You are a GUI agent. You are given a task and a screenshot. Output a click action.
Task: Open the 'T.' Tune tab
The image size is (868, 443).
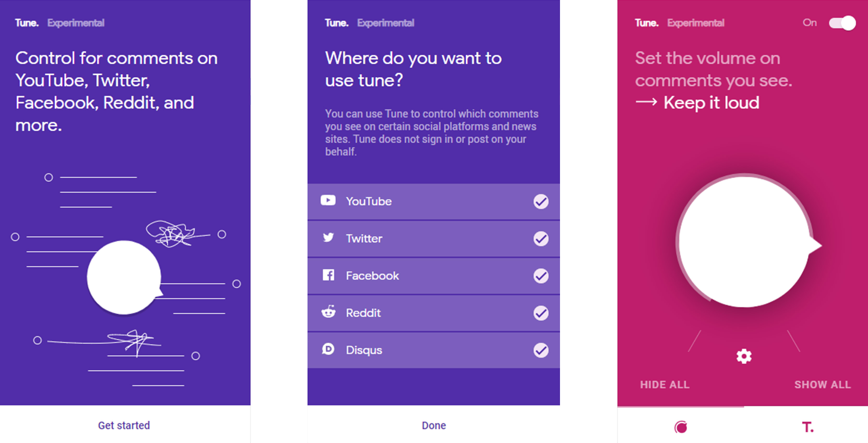coord(807,427)
